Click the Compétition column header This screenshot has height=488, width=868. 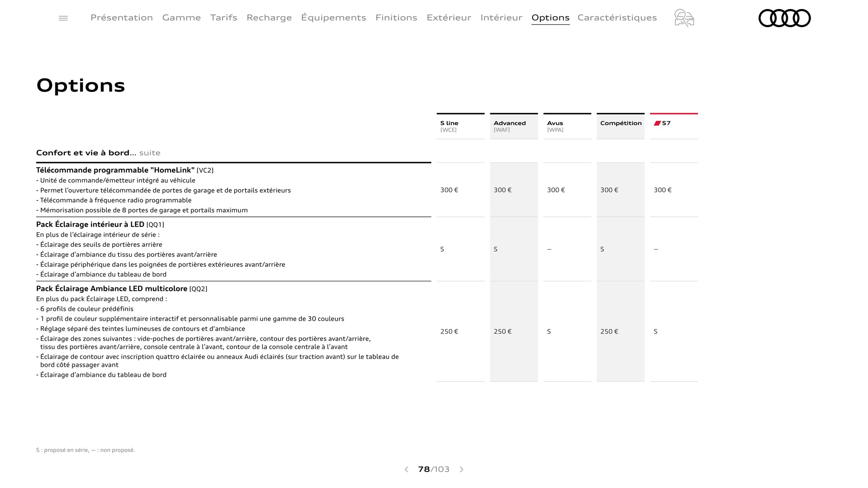click(620, 126)
